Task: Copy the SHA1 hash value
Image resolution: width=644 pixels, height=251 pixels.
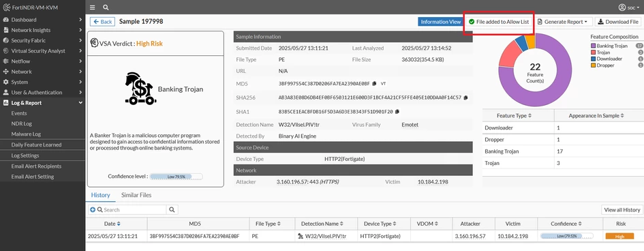Action: (x=397, y=111)
